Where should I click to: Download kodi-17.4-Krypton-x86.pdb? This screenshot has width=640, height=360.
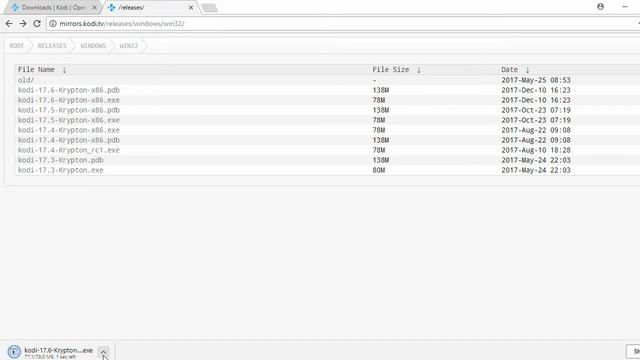[69, 140]
